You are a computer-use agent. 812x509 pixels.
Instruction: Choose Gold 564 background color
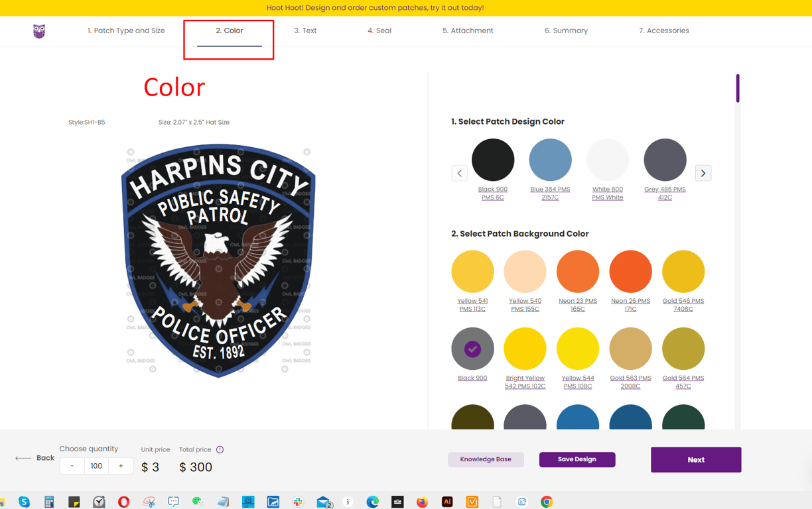[x=683, y=349]
